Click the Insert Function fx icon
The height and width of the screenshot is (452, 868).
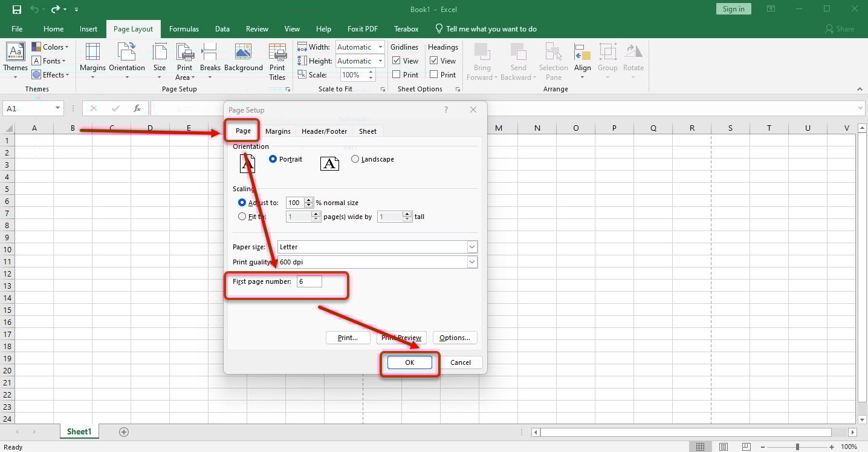tap(137, 108)
